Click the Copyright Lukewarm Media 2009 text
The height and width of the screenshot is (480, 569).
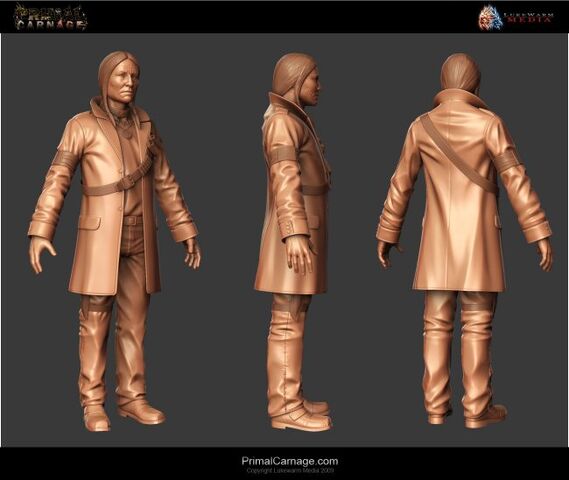(x=290, y=471)
